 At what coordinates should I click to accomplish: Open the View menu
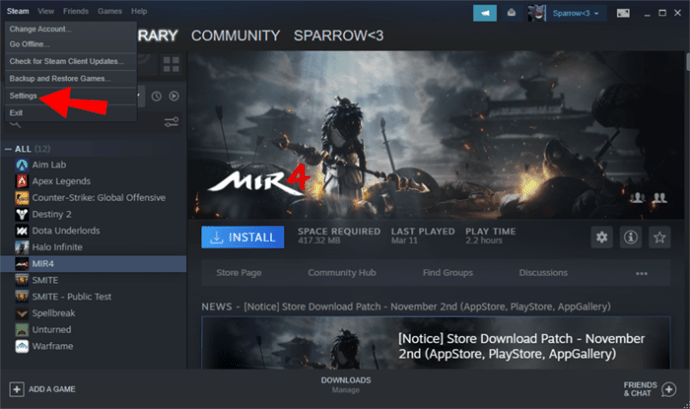(x=46, y=11)
